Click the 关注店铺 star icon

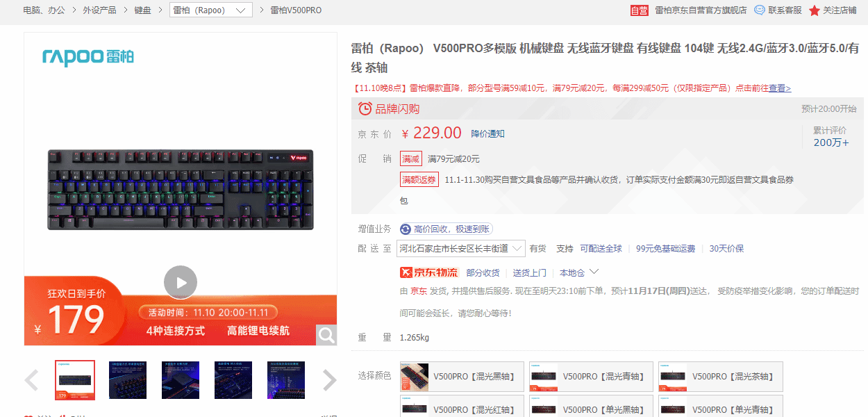point(815,10)
